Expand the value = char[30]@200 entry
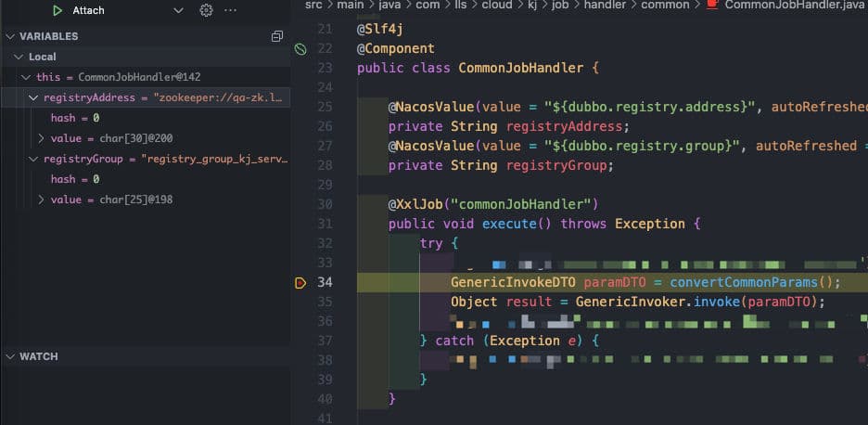Viewport: 868px width, 425px height. (x=41, y=138)
